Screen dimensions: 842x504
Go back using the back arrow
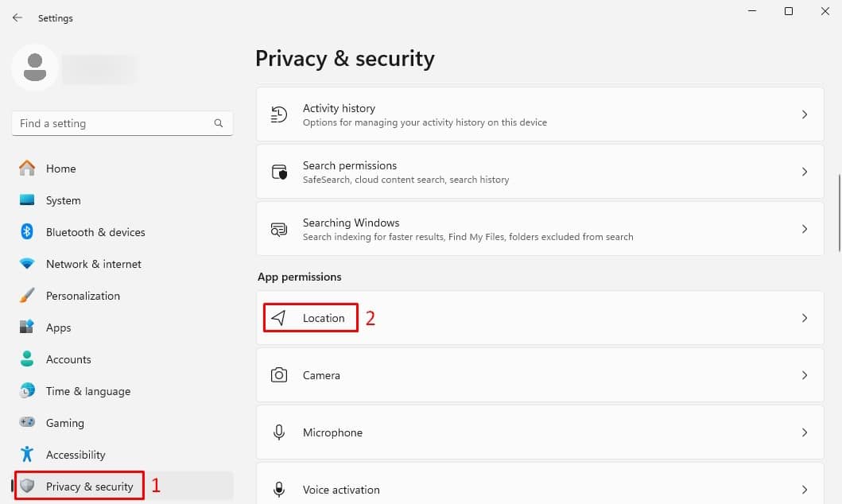click(x=17, y=17)
